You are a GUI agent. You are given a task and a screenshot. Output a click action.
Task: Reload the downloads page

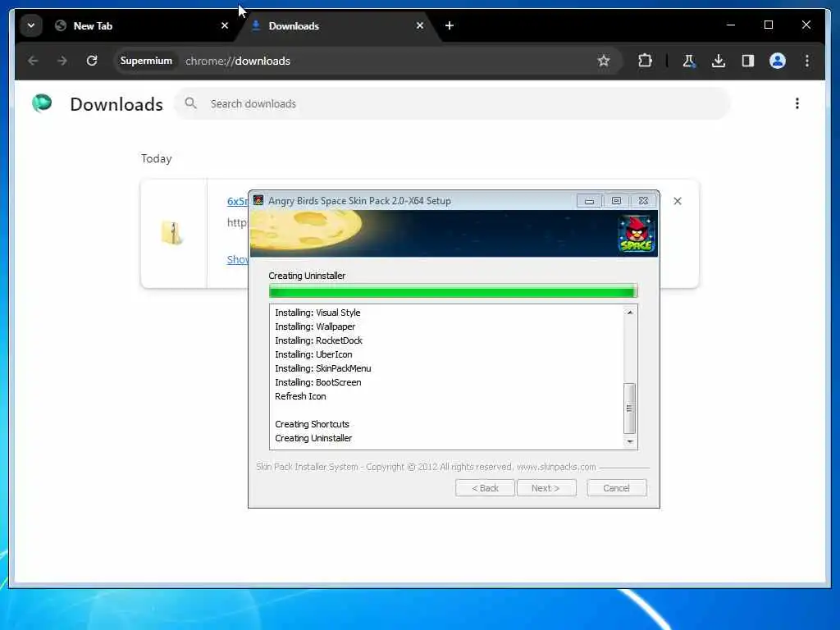[92, 61]
